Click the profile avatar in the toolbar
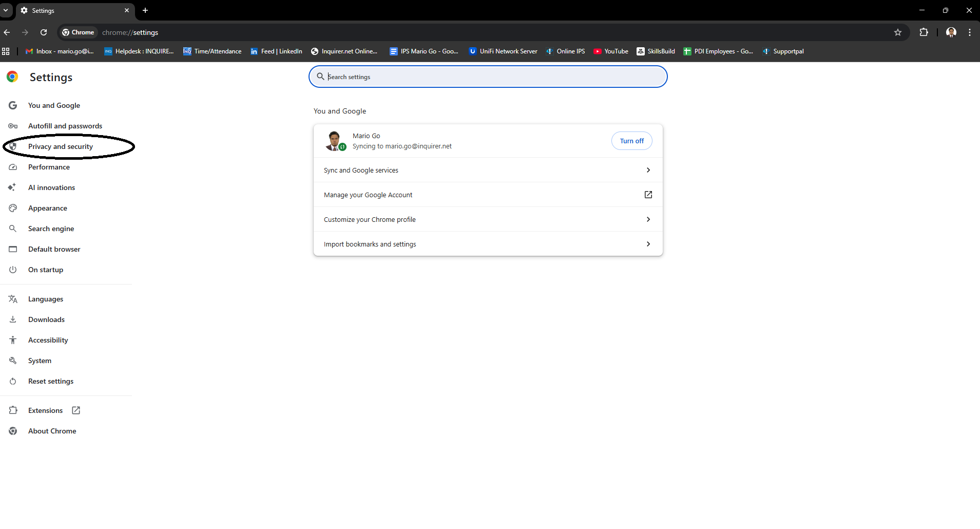 click(x=951, y=32)
